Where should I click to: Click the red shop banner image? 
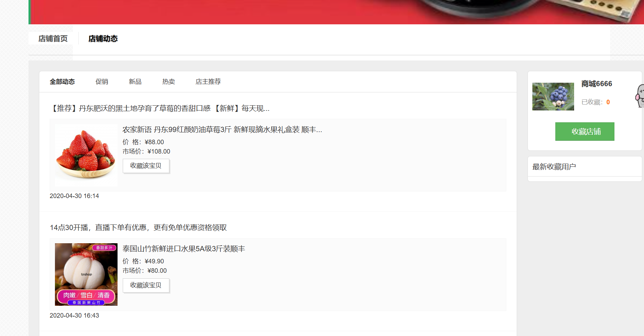point(336,12)
